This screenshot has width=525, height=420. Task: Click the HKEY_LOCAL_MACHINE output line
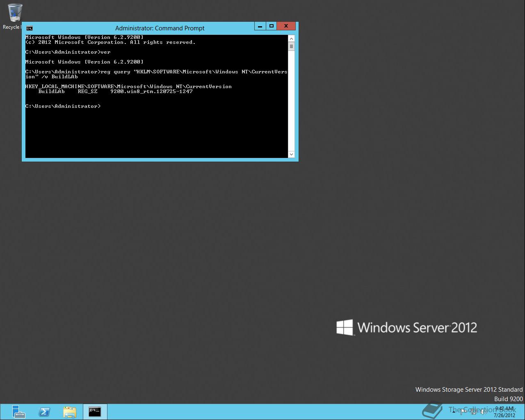pyautogui.click(x=128, y=87)
